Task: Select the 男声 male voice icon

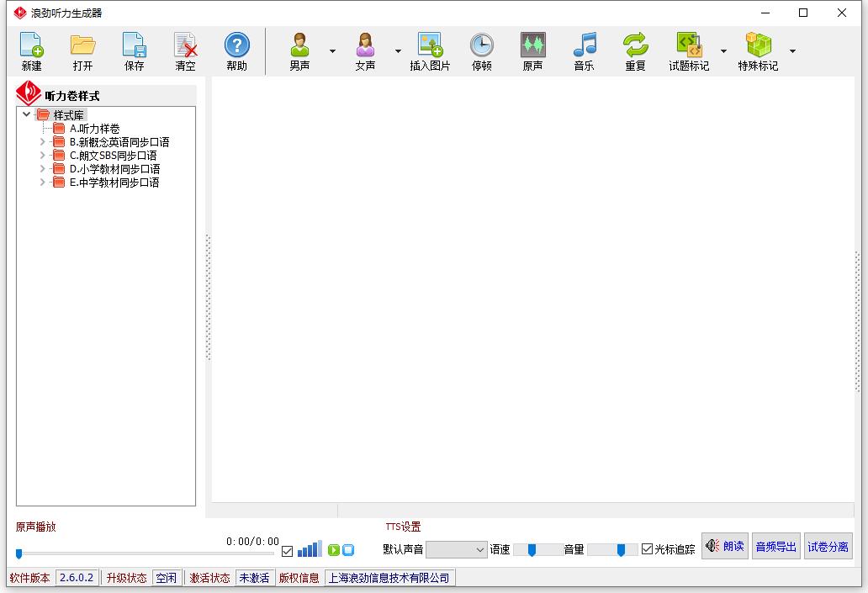Action: (x=299, y=45)
